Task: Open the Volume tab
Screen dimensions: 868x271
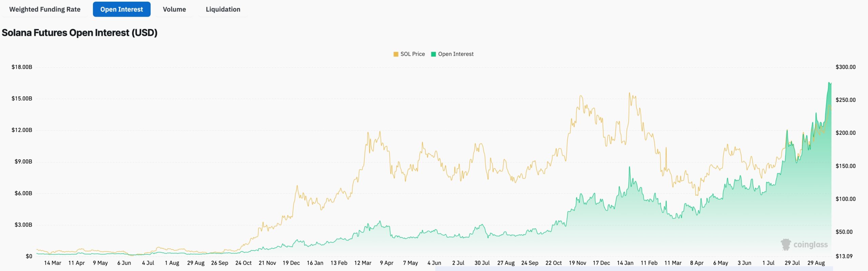Action: [174, 9]
